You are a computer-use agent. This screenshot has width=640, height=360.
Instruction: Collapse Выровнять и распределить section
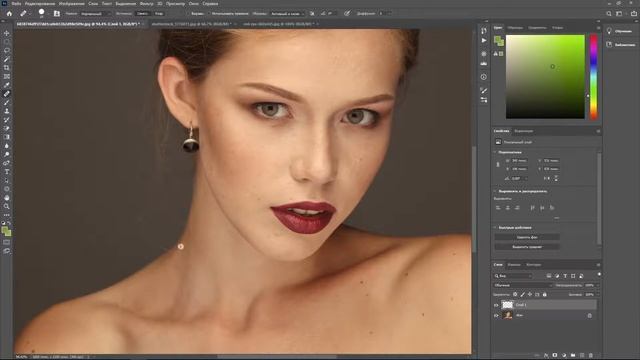click(495, 191)
